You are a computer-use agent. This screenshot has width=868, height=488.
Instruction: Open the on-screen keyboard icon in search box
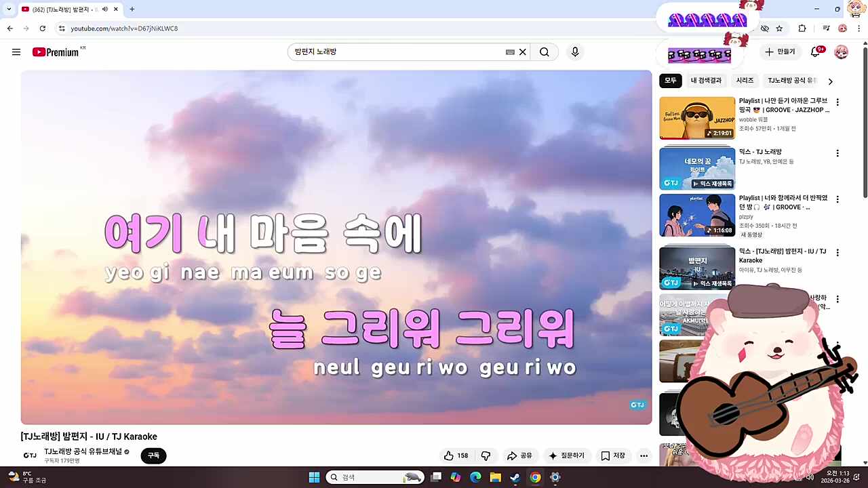click(x=510, y=52)
